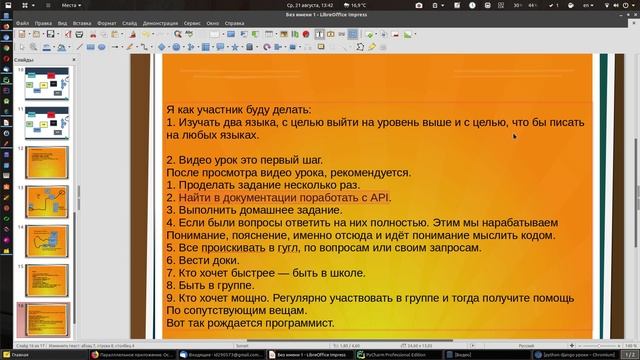Open dropdown arrow next to Stars tool
The height and width of the screenshot is (360, 640).
point(242,47)
